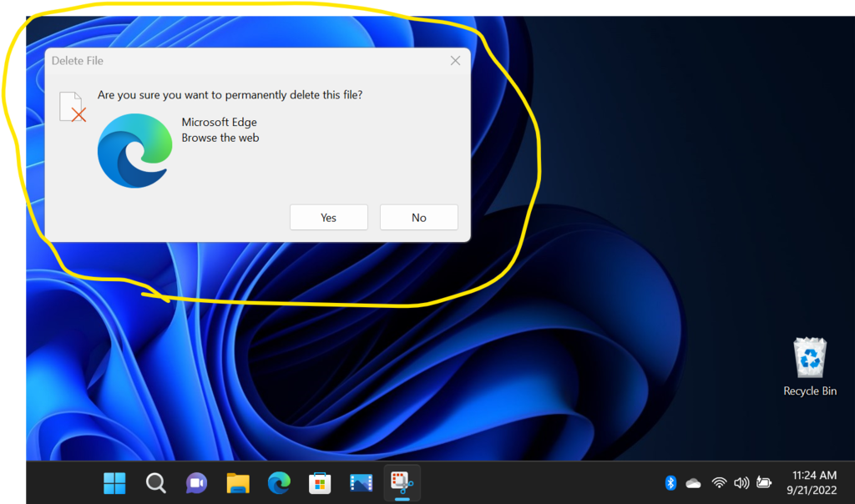Click the Microsoft Edge logo in dialog
Viewport: 855px width, 504px height.
point(134,151)
